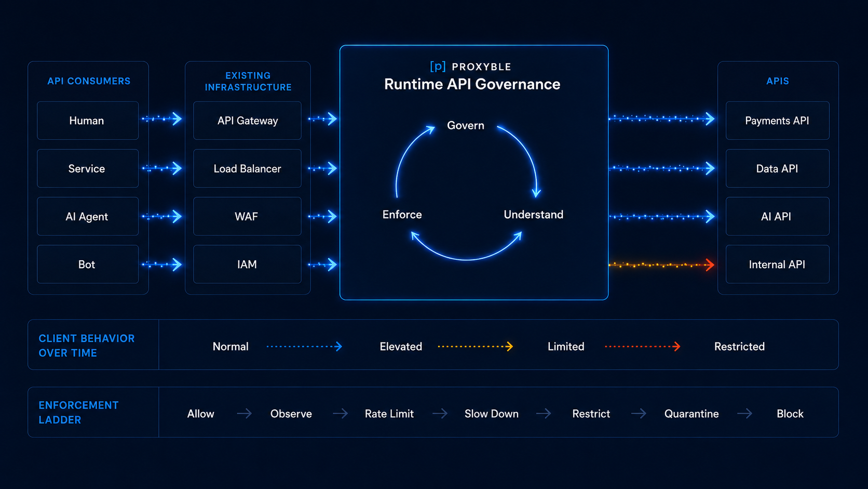Click the 'Quarantine' ladder step

pos(691,414)
